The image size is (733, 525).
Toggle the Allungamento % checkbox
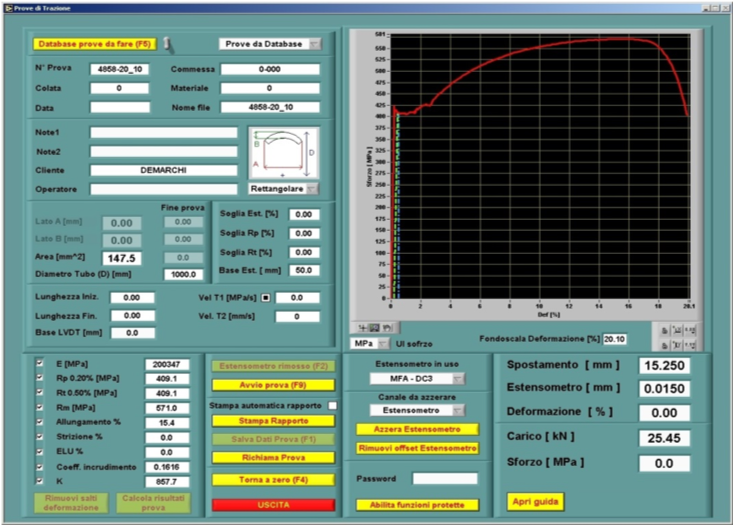tap(40, 422)
